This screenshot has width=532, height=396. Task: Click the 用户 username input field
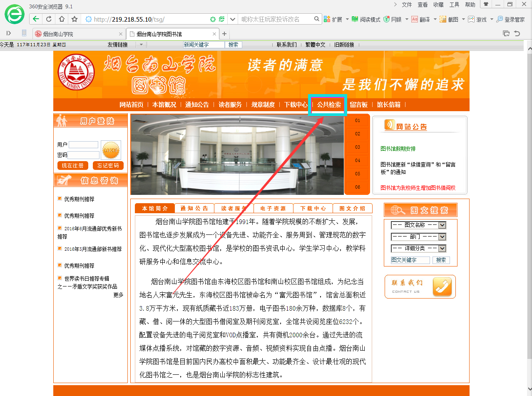83,145
